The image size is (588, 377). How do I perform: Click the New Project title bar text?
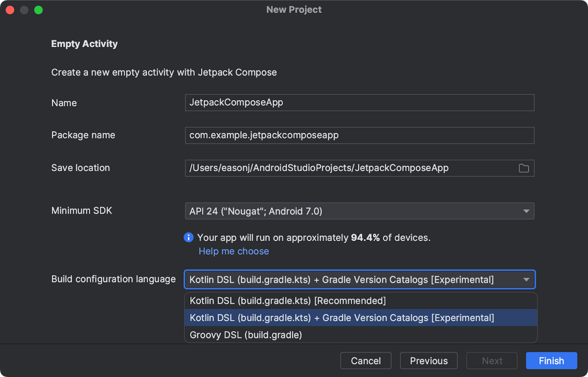tap(294, 10)
